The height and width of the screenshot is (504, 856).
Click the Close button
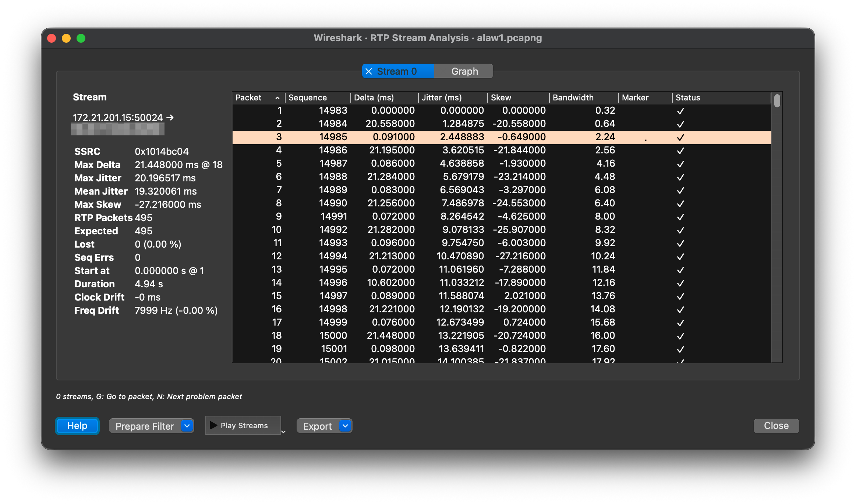click(x=776, y=426)
